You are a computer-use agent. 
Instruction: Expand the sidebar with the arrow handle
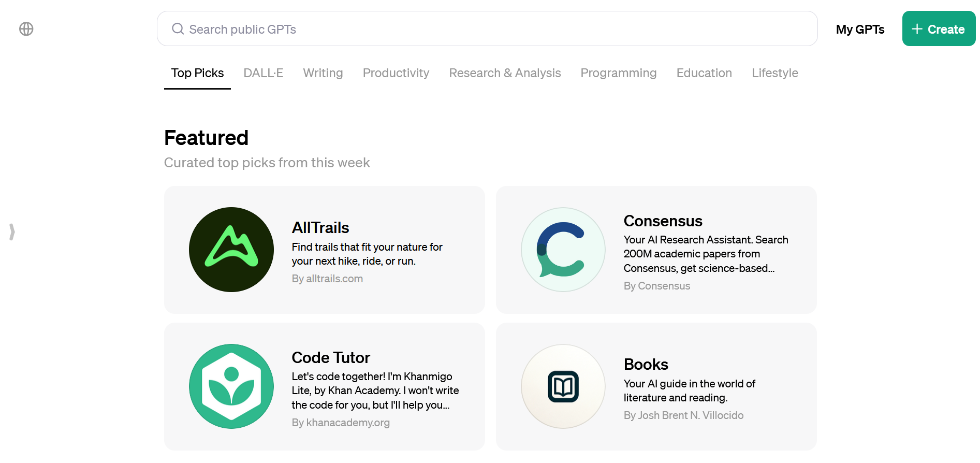12,232
